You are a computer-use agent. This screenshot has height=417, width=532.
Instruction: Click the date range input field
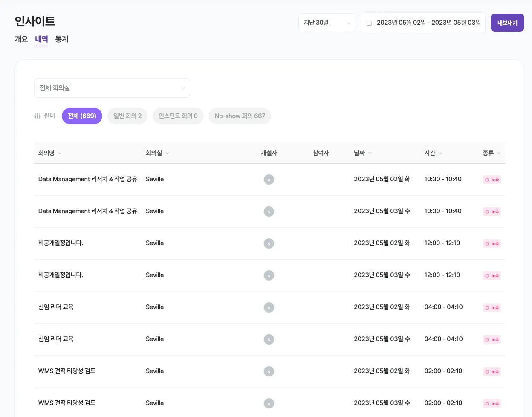tap(428, 23)
